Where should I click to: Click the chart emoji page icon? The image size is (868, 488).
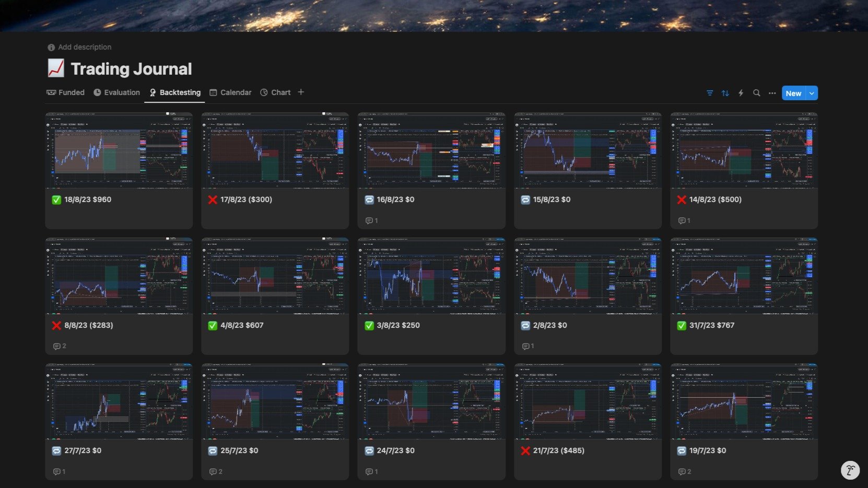[x=56, y=68]
